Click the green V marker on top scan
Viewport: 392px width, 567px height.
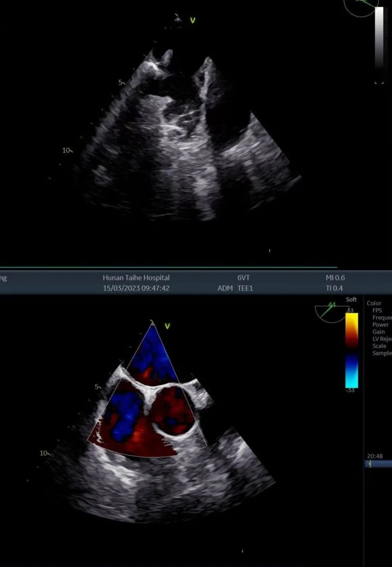pyautogui.click(x=192, y=20)
